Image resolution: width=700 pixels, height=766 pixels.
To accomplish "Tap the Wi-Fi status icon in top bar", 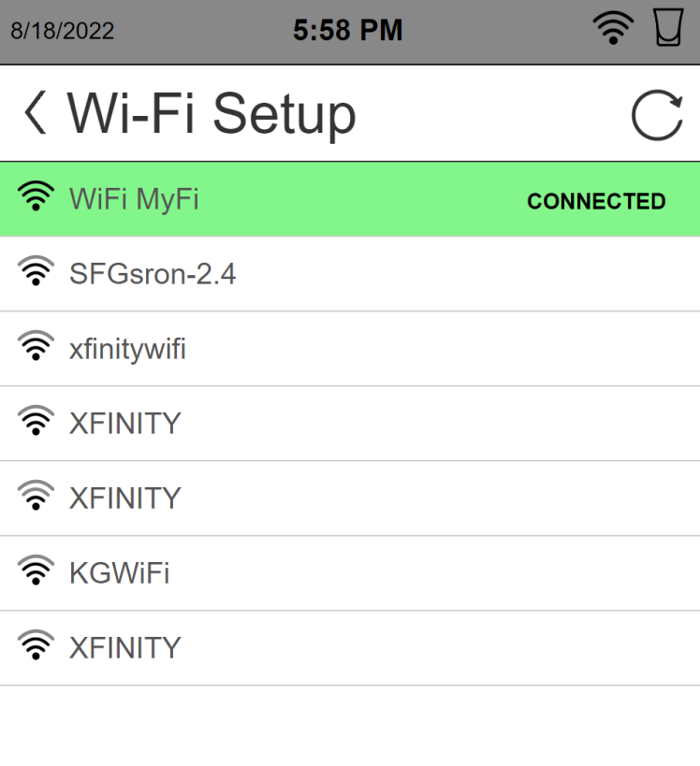I will [x=614, y=31].
